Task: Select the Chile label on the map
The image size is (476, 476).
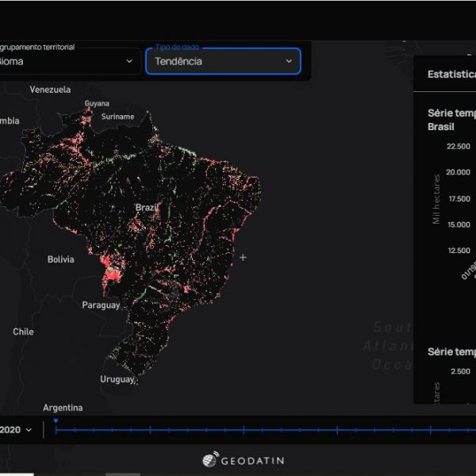Action: pyautogui.click(x=23, y=332)
